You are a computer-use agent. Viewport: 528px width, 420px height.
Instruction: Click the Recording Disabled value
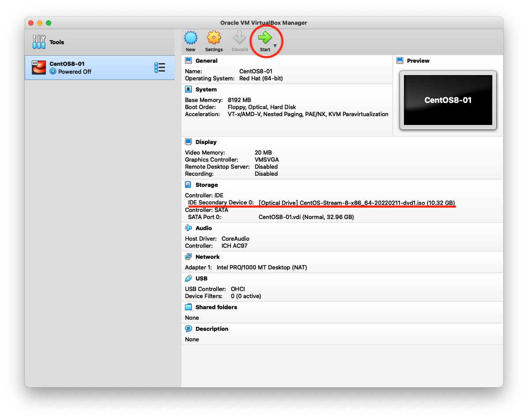coord(266,174)
